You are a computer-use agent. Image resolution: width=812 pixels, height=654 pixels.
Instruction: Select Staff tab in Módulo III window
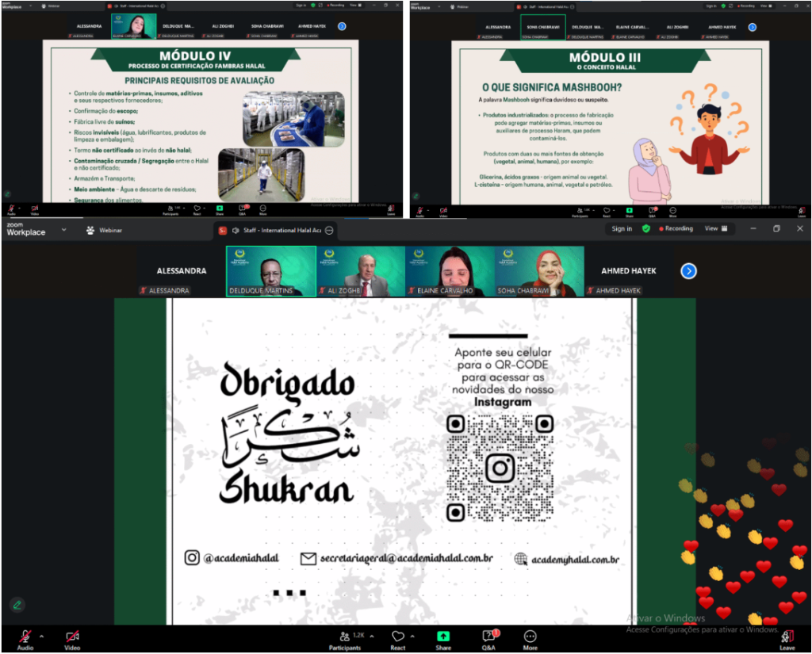[546, 6]
